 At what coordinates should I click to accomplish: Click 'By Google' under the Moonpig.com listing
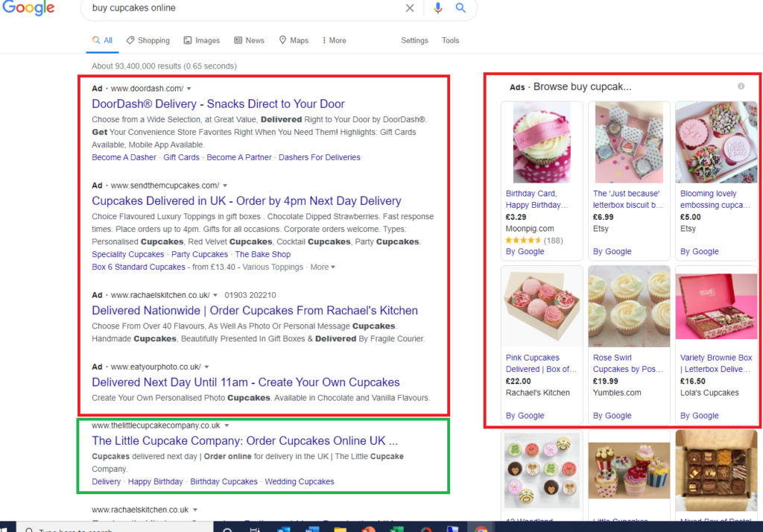[x=525, y=251]
